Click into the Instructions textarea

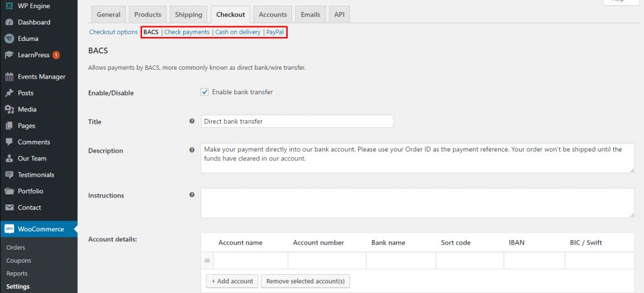pos(418,202)
